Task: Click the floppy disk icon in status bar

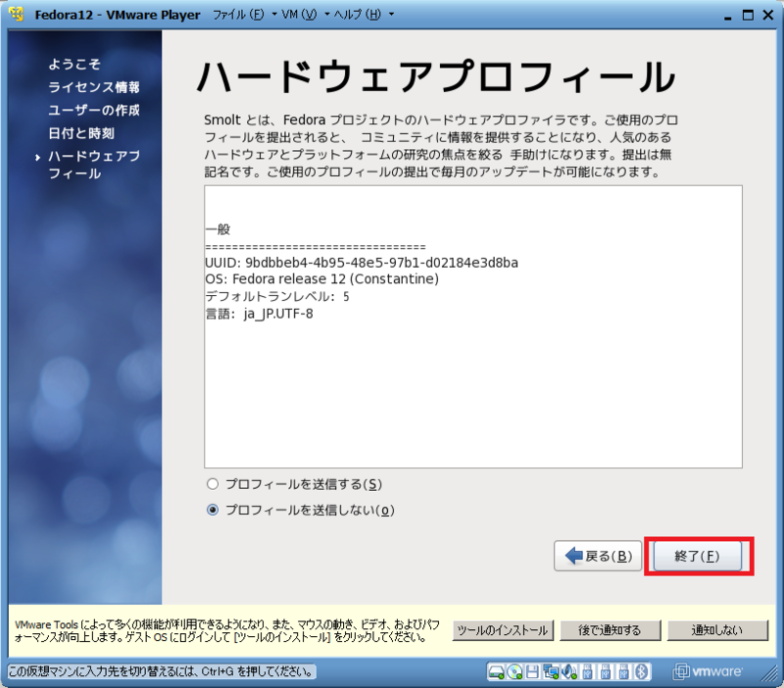Action: pyautogui.click(x=530, y=673)
